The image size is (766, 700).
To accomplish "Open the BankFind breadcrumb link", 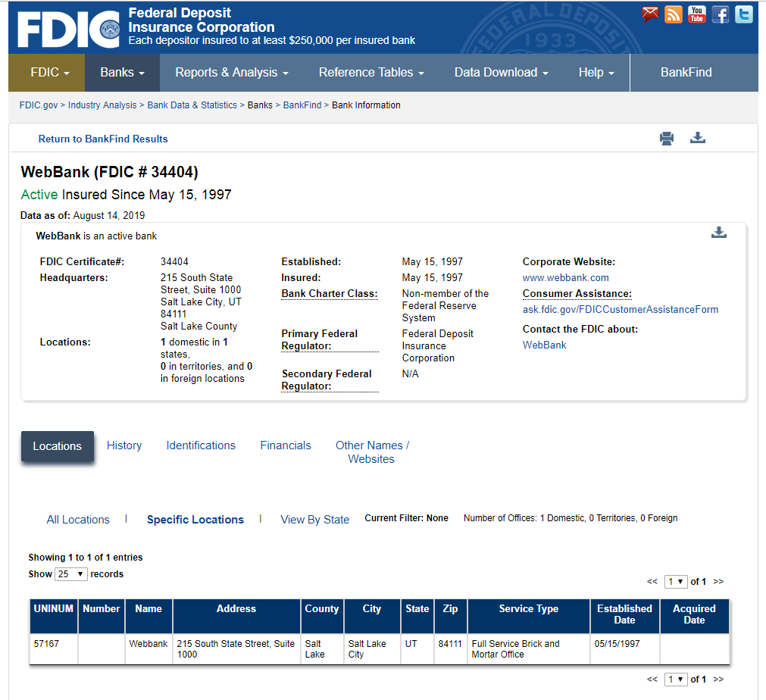I will click(x=302, y=105).
